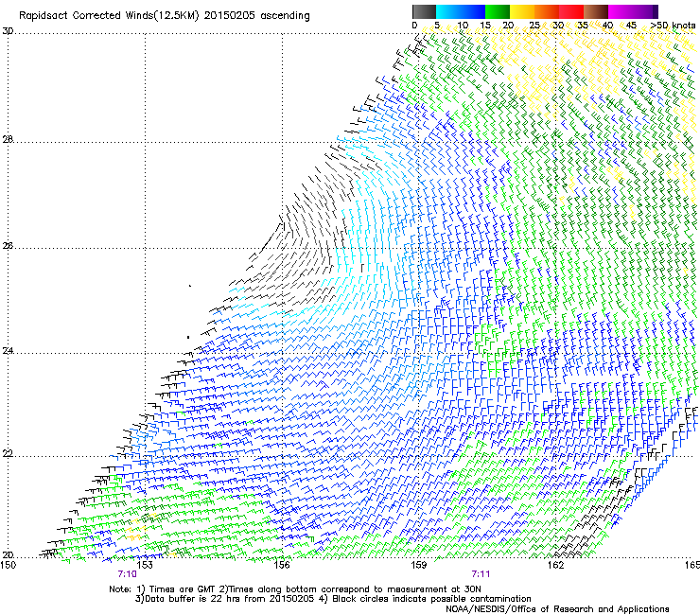Click latitude axis label '20'
The image size is (700, 615).
click(8, 555)
